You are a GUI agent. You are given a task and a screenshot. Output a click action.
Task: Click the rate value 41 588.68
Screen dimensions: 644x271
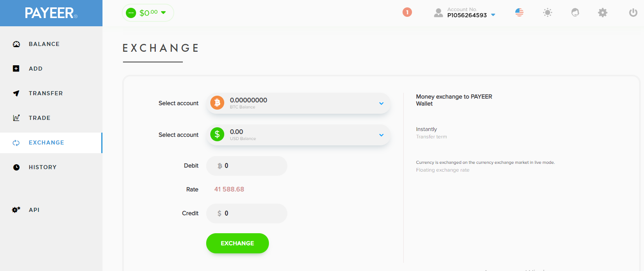coord(229,189)
